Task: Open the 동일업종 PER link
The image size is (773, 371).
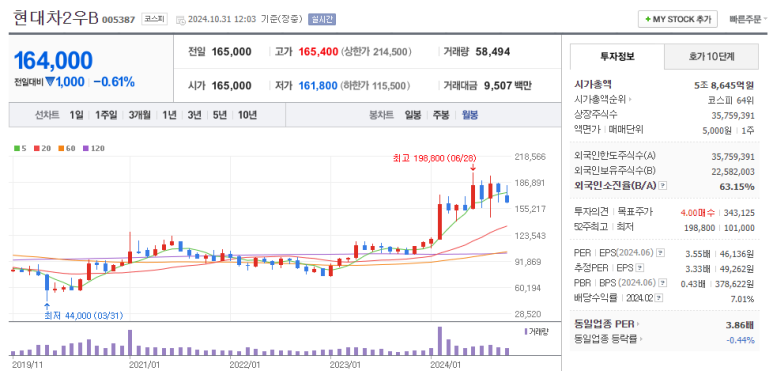Action: [607, 324]
